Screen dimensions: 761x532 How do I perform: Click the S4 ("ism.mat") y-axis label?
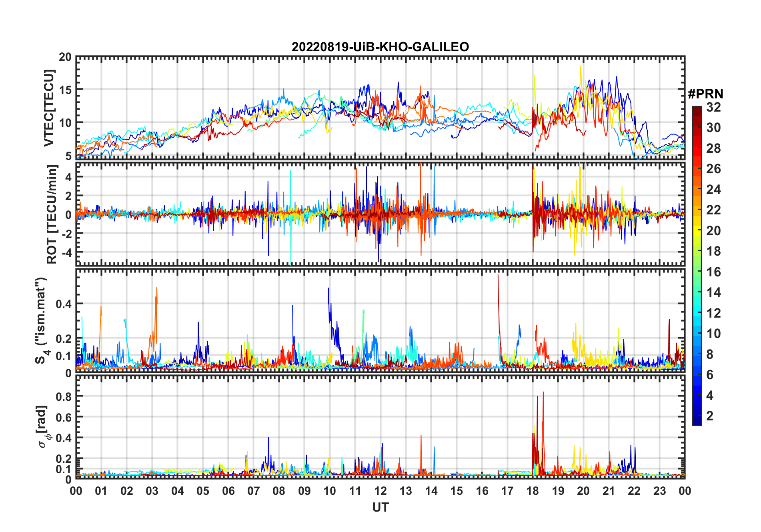click(42, 320)
